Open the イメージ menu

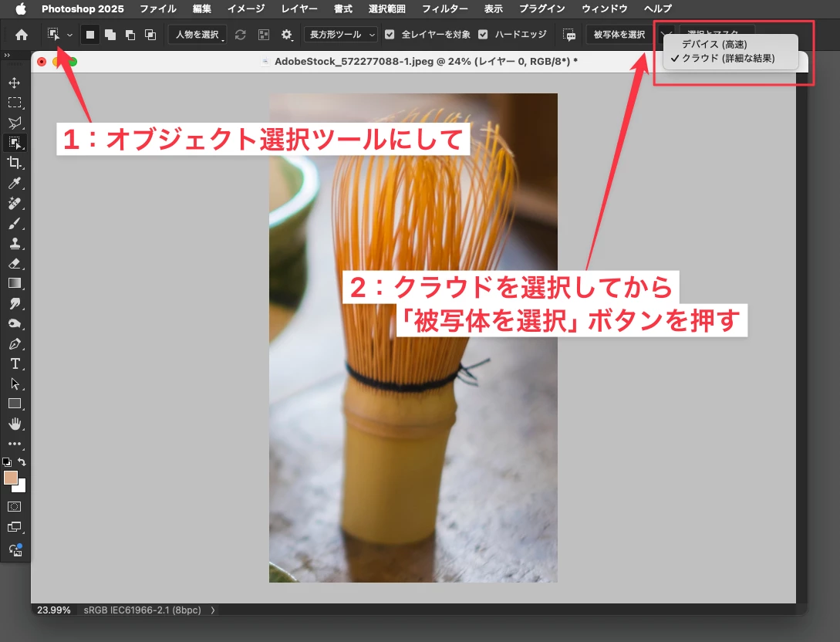pyautogui.click(x=246, y=8)
